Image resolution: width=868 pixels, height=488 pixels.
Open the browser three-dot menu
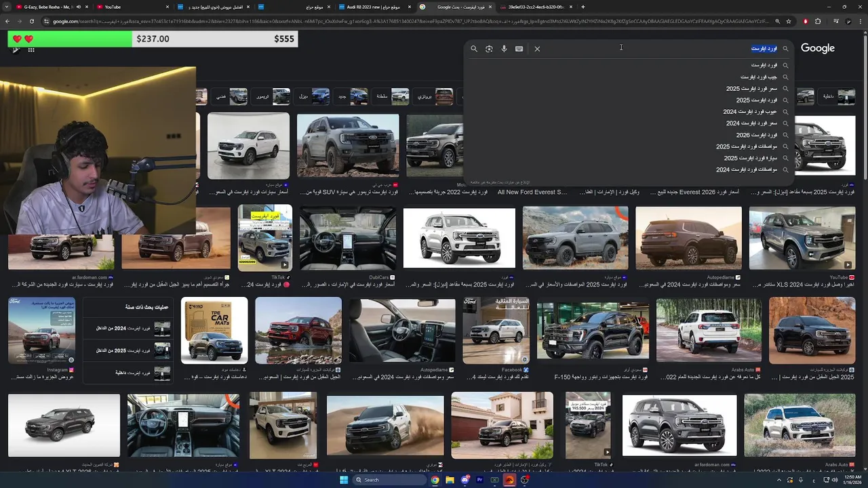click(861, 21)
